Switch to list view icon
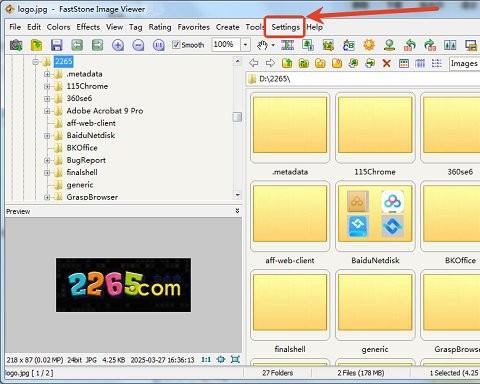Viewport: 480px width, 384px height. [x=437, y=63]
